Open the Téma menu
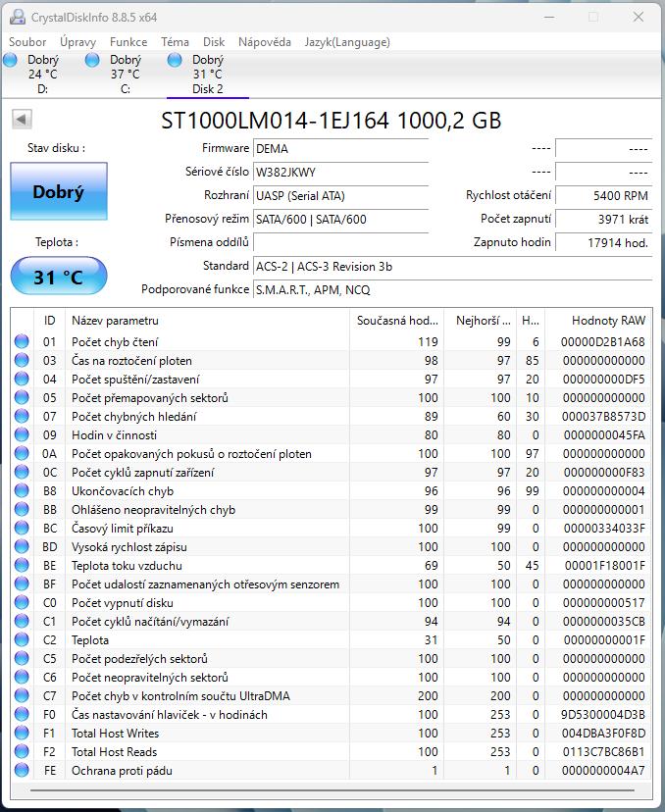Image resolution: width=665 pixels, height=812 pixels. coord(175,42)
